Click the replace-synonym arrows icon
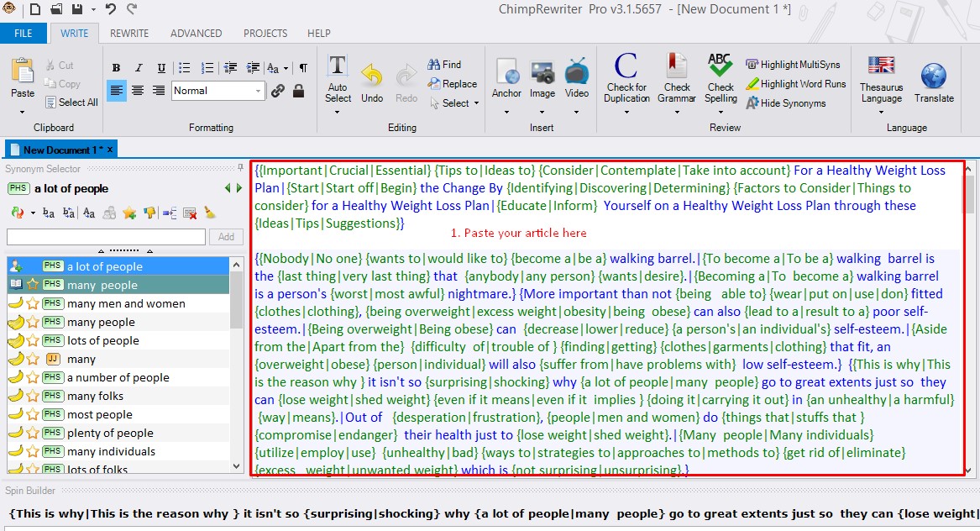Viewport: 980px width, 531px height. point(17,213)
